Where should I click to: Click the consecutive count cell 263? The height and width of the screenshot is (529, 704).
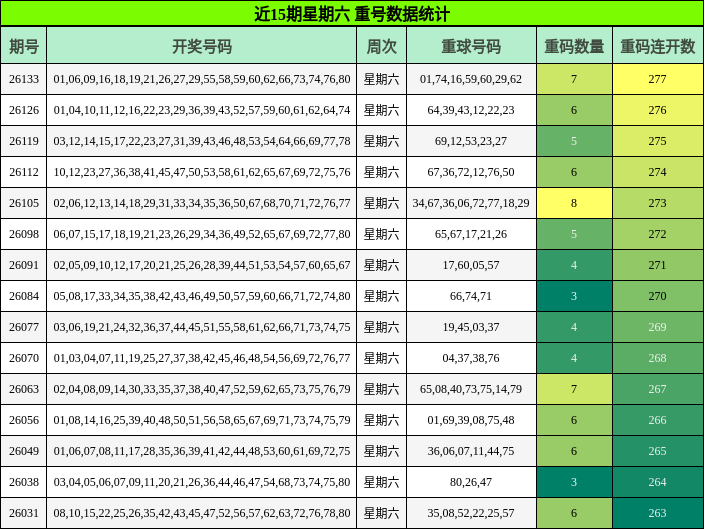[658, 513]
